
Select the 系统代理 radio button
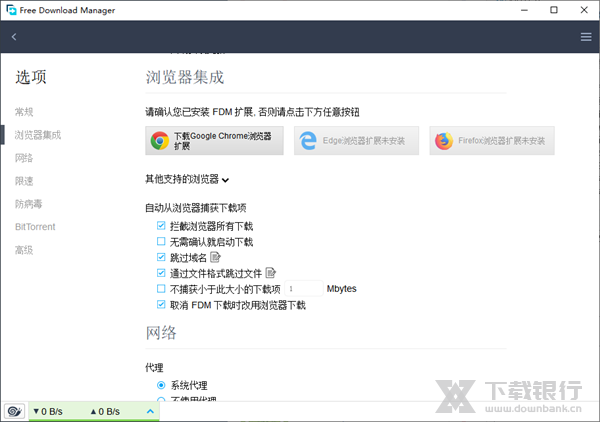point(161,385)
